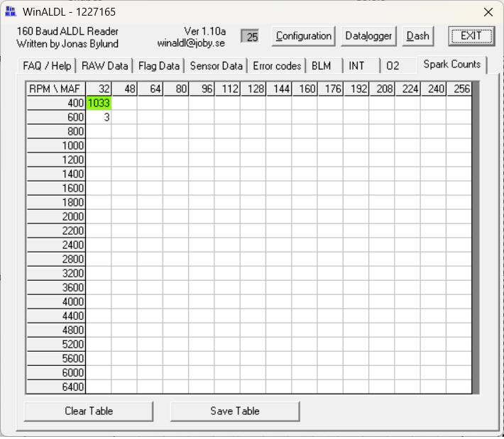Image resolution: width=504 pixels, height=439 pixels.
Task: Click the Save Table button
Action: tap(235, 411)
